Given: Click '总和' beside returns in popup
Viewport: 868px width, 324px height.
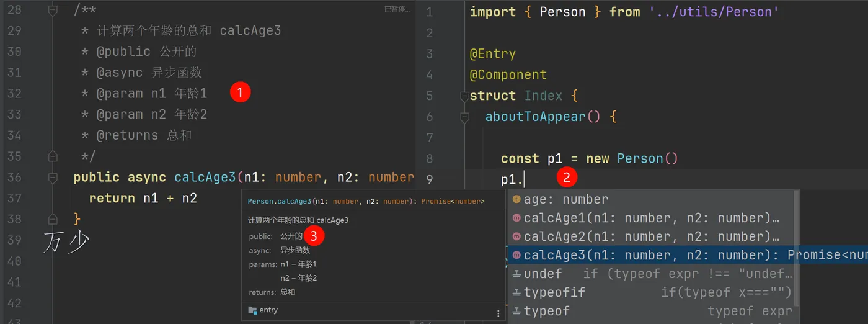Looking at the screenshot, I should click(x=288, y=292).
